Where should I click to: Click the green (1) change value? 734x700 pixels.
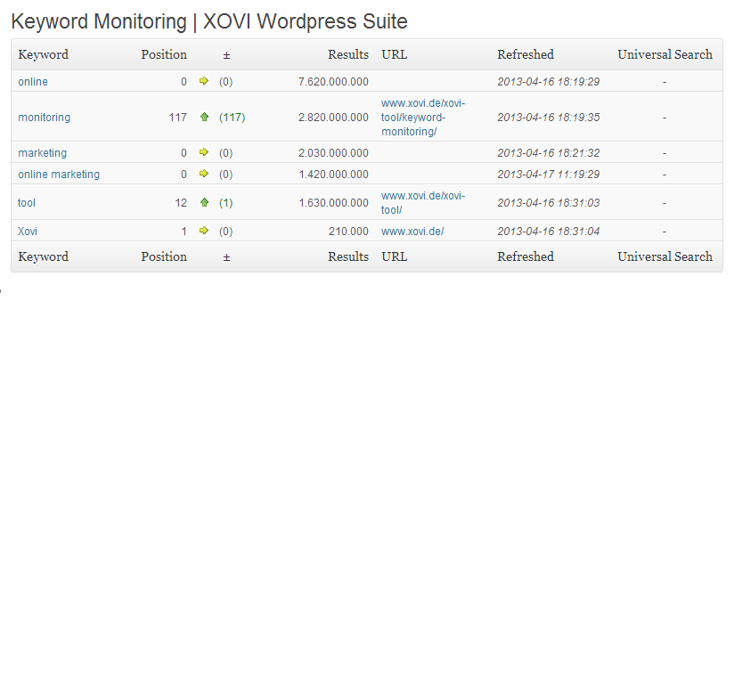click(225, 202)
